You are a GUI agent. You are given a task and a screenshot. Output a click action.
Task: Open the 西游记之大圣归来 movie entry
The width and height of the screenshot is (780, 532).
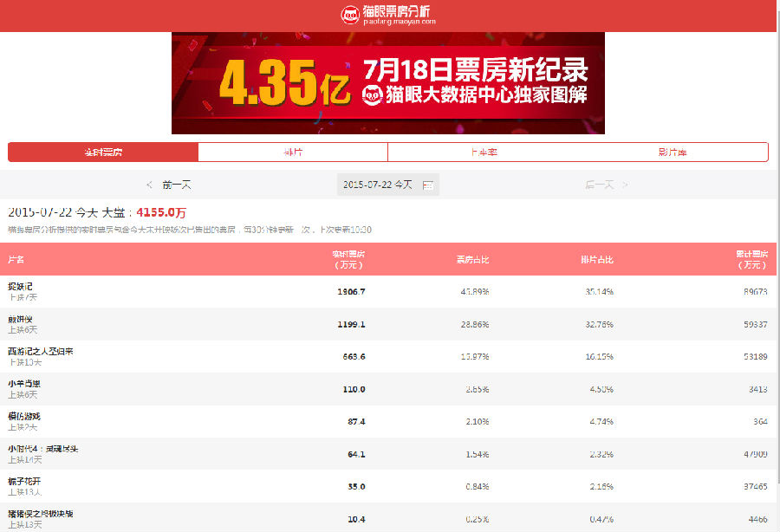[x=41, y=352]
